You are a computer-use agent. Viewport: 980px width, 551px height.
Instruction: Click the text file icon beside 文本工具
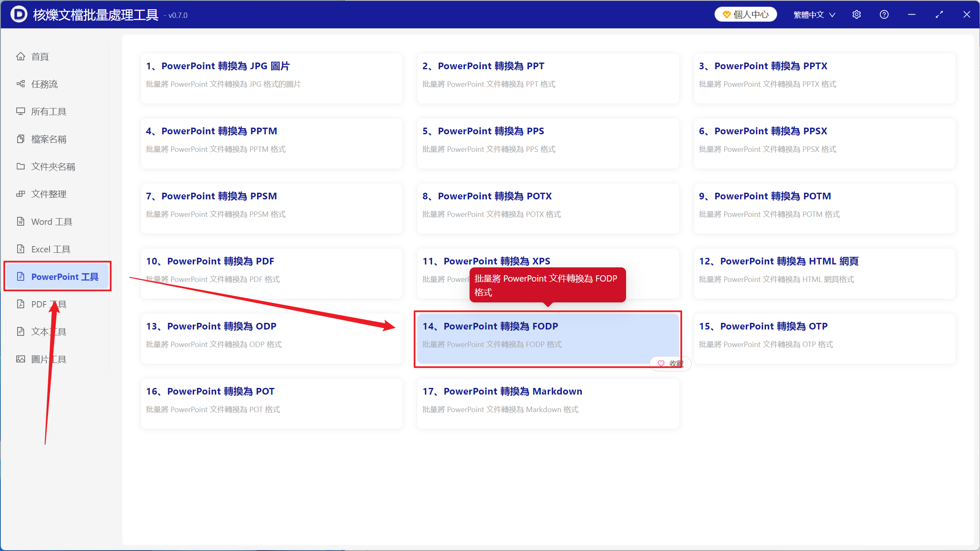[x=20, y=332]
